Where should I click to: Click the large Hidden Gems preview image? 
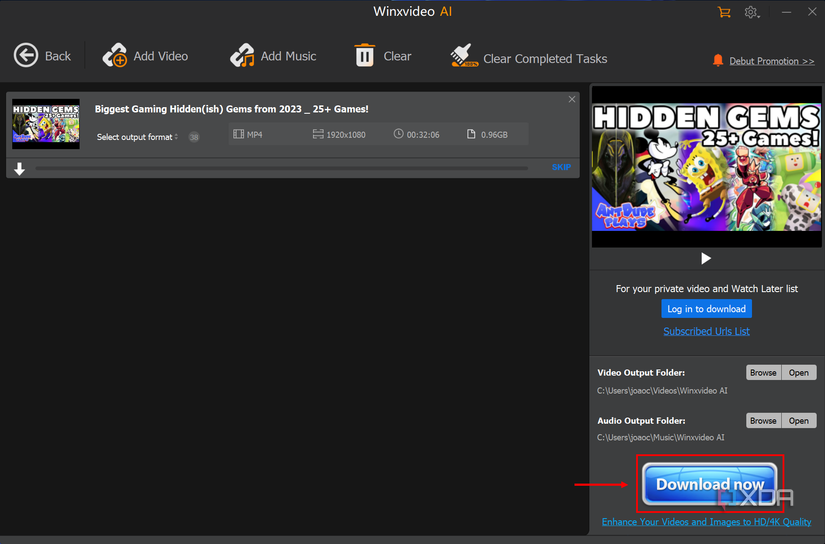pos(706,167)
